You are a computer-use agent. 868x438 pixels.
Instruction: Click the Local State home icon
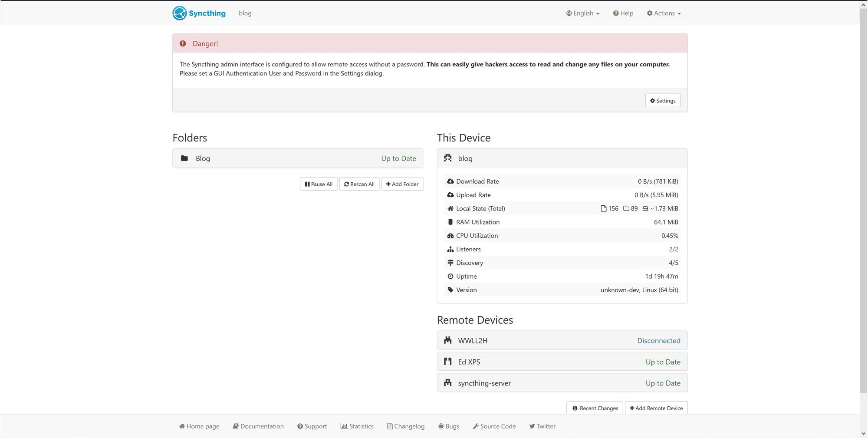click(x=450, y=208)
